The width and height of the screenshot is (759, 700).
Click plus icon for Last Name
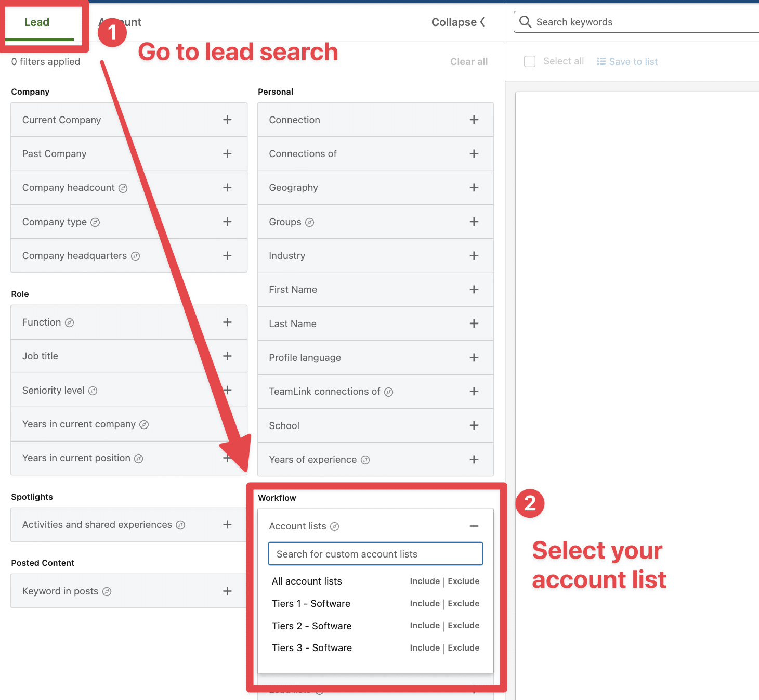click(x=474, y=323)
